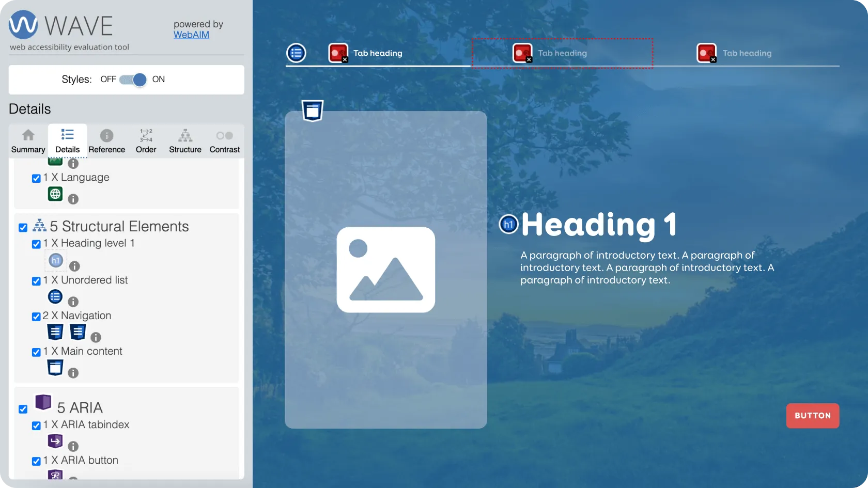
Task: Click the main content icon above the image card
Action: pos(313,111)
